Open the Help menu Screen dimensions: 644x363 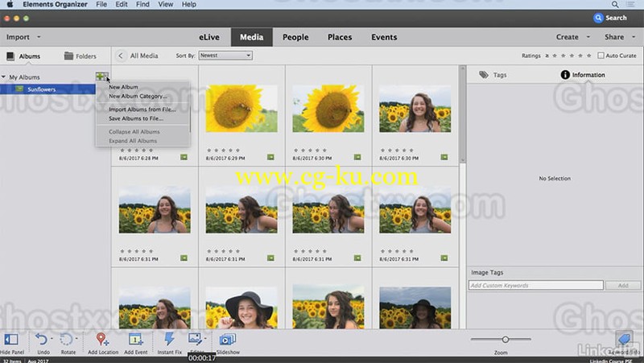[189, 4]
